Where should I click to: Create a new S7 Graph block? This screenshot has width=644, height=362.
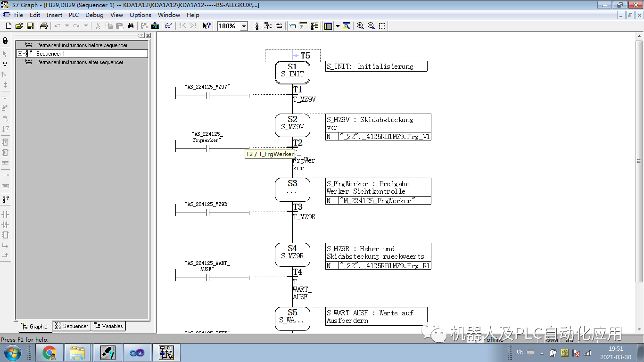8,26
